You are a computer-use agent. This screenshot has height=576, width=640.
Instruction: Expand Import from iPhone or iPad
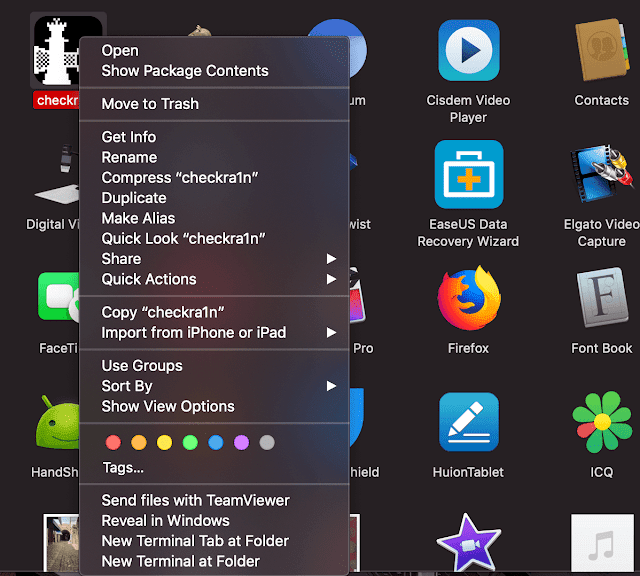coord(214,333)
